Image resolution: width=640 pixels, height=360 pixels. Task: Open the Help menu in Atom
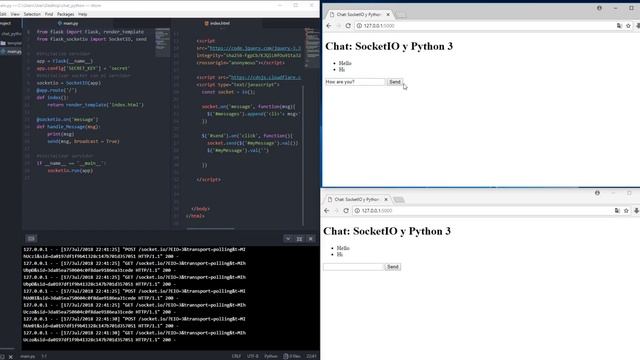point(82,14)
